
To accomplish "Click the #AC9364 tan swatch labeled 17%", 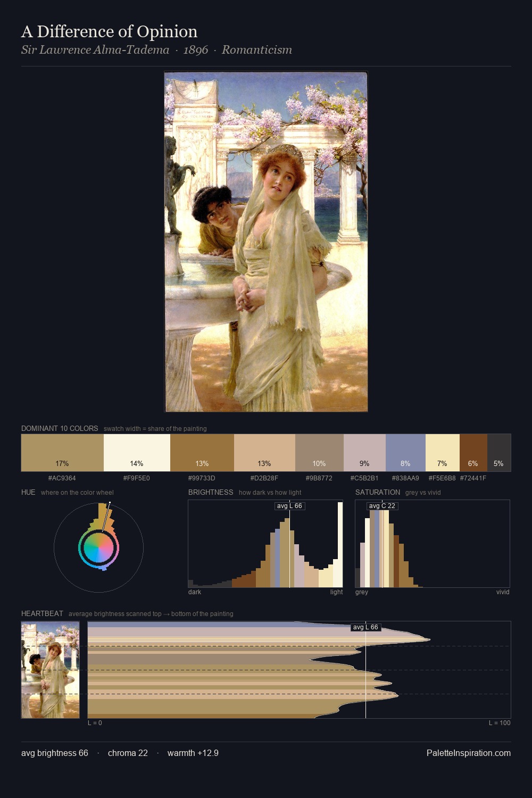I will pyautogui.click(x=62, y=453).
